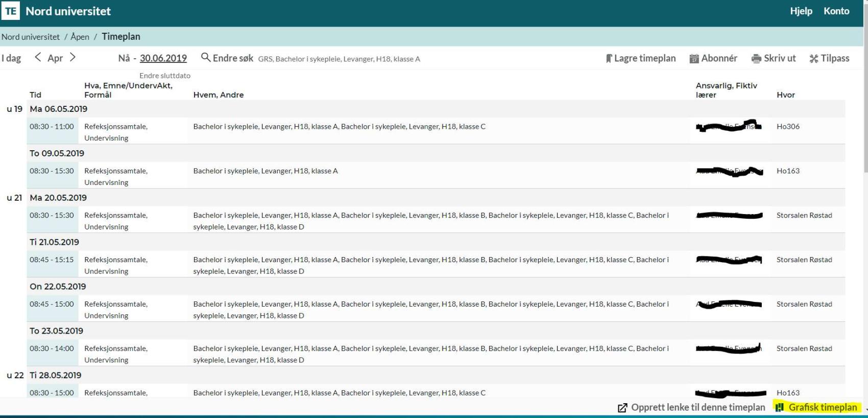The image size is (868, 418).
Task: Go to previous month with left arrow
Action: point(38,57)
